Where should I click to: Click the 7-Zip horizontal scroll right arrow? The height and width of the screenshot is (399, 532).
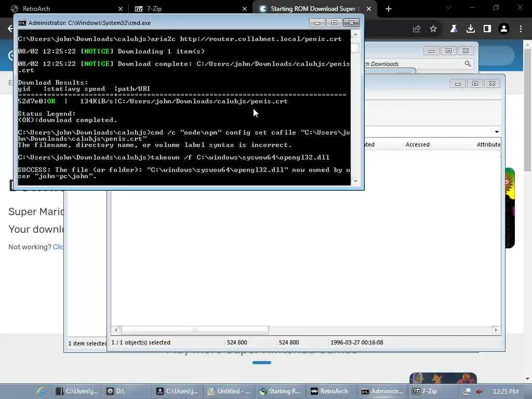pyautogui.click(x=496, y=330)
